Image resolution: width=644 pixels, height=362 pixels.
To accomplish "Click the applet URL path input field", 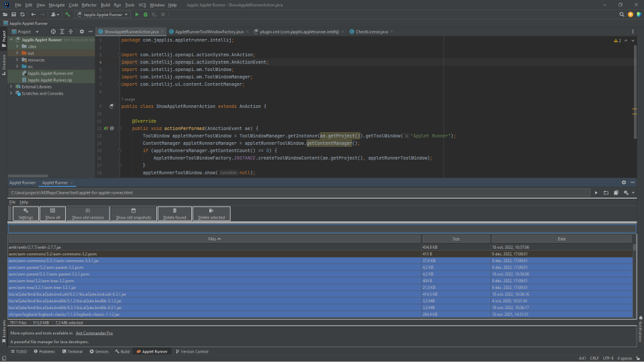I will pyautogui.click(x=299, y=192).
